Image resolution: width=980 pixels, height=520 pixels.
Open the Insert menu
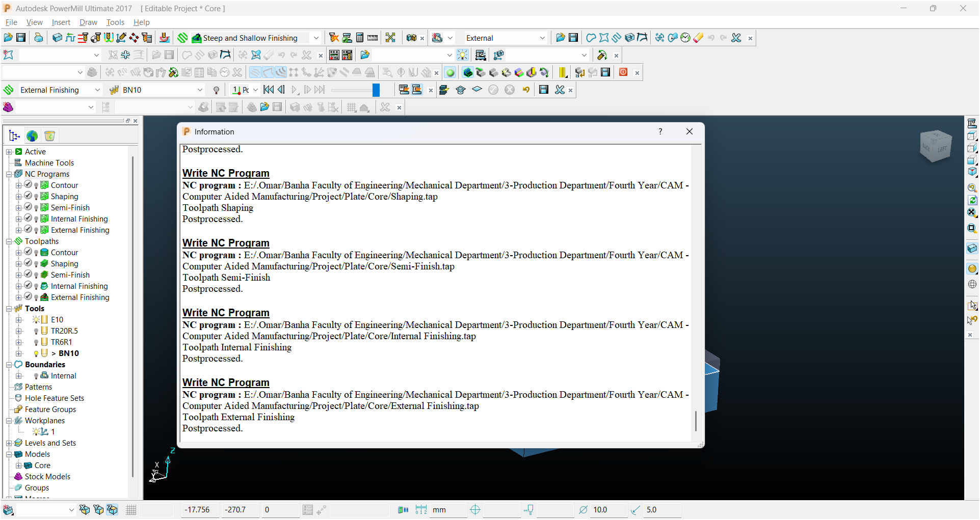(61, 22)
